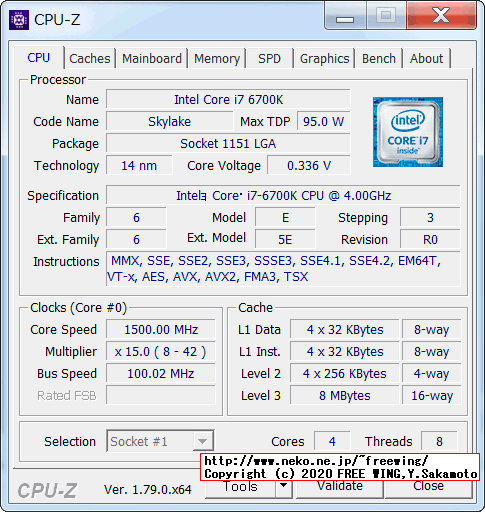The image size is (485, 512).
Task: Open the Socket #1 selection dropdown
Action: click(160, 441)
